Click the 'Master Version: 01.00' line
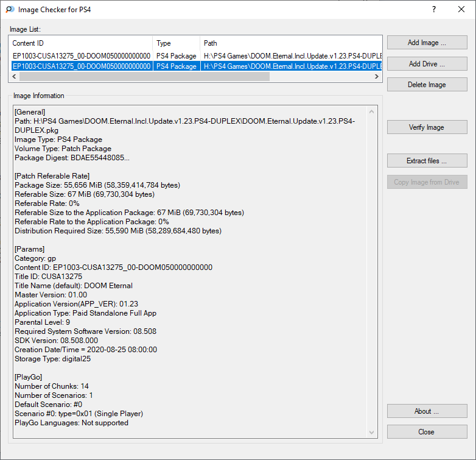This screenshot has width=476, height=460. point(51,295)
